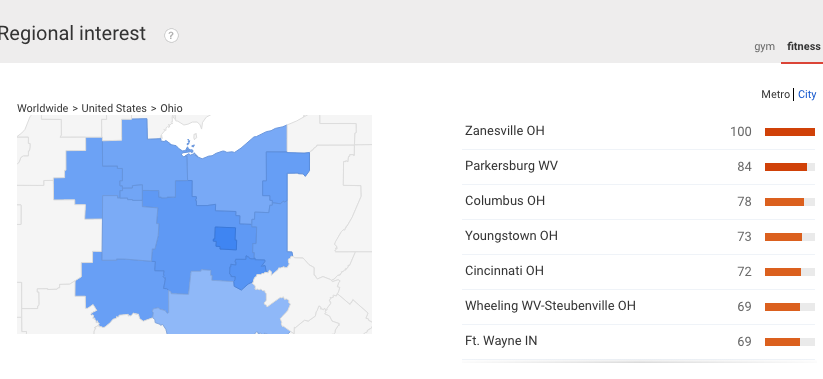This screenshot has height=379, width=823.
Task: Switch to the gym tab
Action: coord(764,46)
